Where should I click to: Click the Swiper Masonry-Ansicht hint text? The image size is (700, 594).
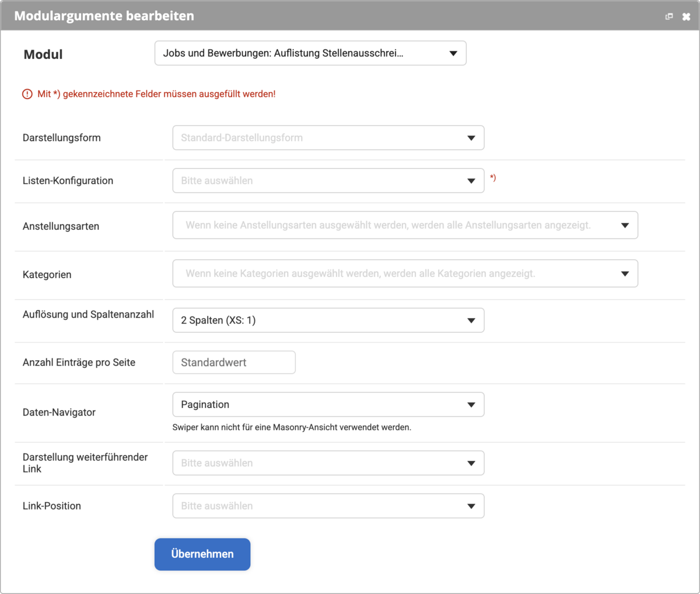pos(292,427)
